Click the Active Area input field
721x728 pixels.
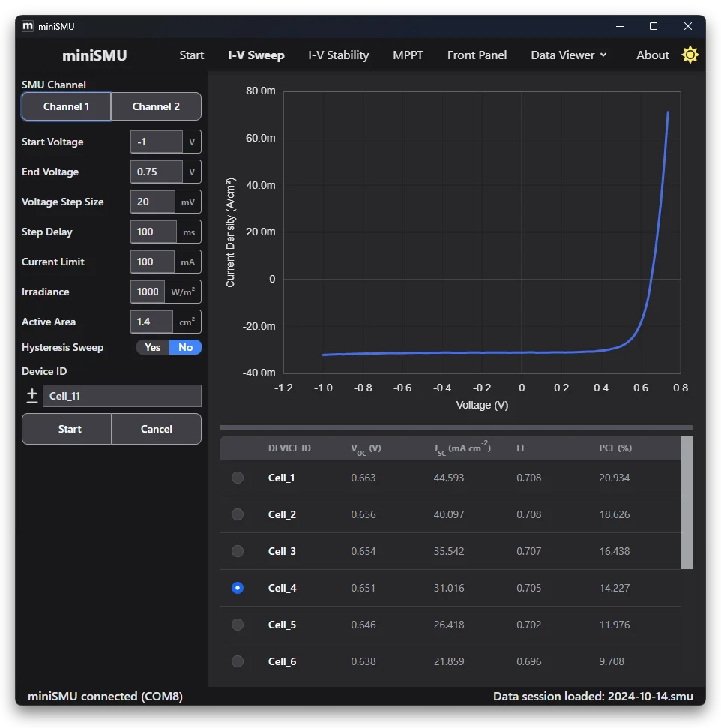tap(151, 322)
